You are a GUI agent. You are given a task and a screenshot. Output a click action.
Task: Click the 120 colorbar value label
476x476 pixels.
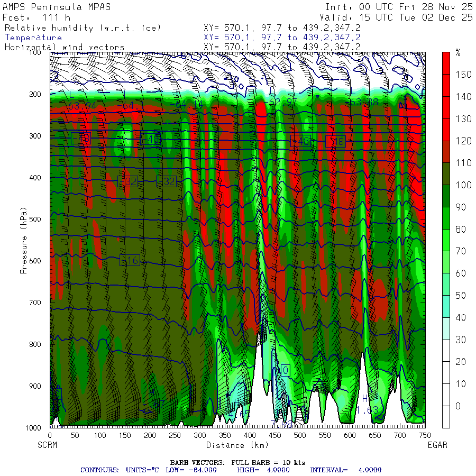click(463, 141)
